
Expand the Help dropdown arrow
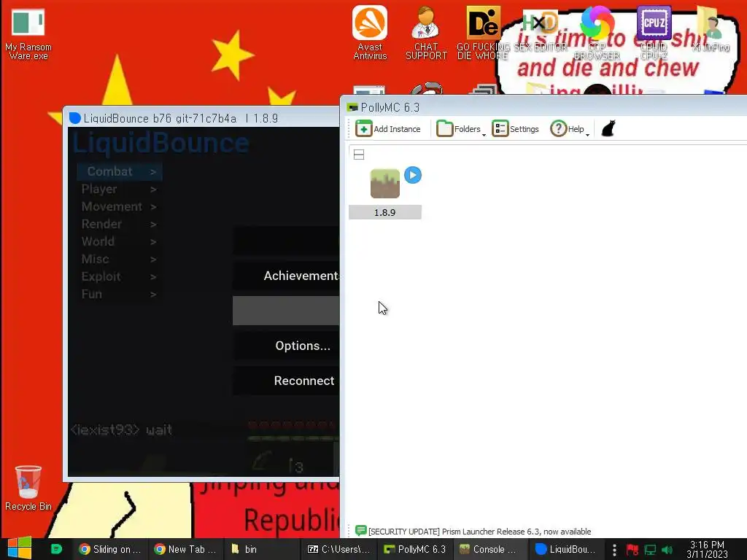[587, 135]
